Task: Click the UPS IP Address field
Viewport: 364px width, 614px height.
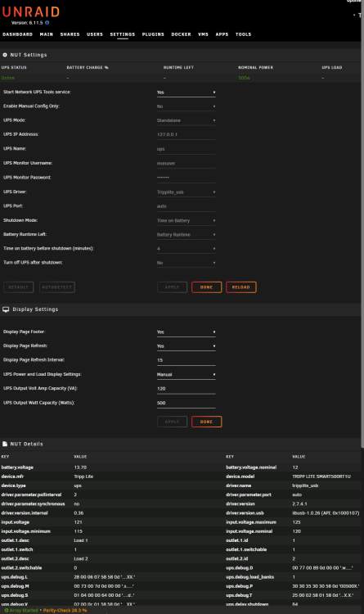Action: coord(186,135)
